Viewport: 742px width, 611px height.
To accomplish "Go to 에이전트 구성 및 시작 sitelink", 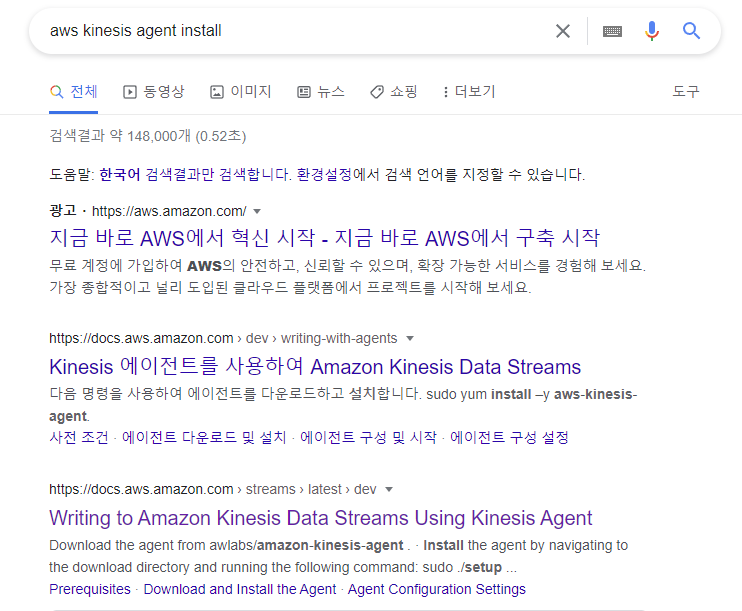I will pos(368,437).
